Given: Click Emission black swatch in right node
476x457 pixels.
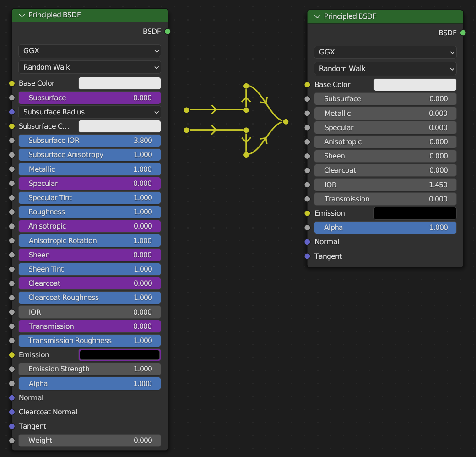Looking at the screenshot, I should click(415, 213).
